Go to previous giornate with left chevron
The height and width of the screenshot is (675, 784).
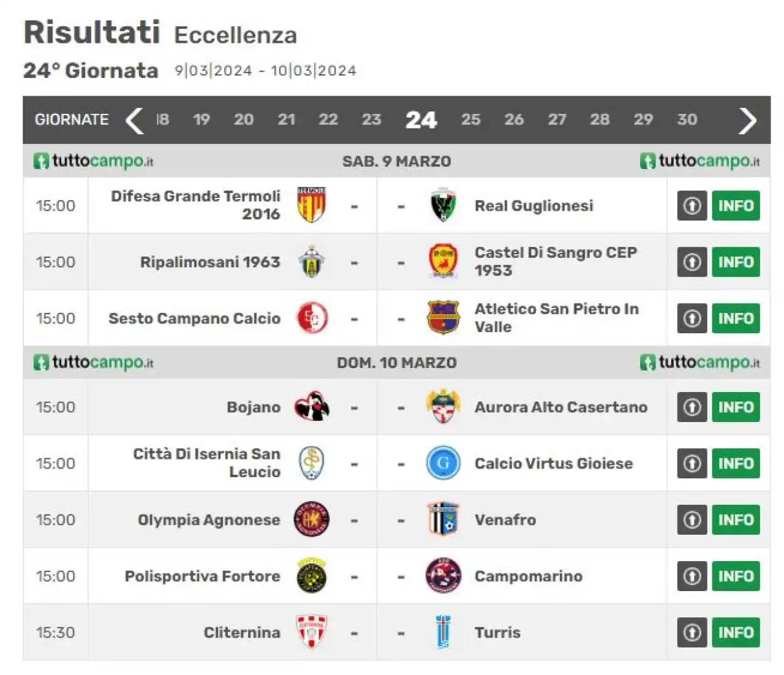click(134, 120)
